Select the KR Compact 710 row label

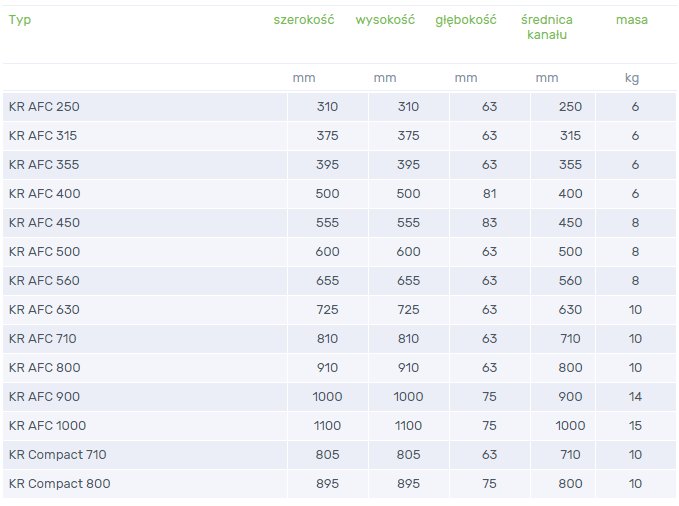pyautogui.click(x=58, y=455)
